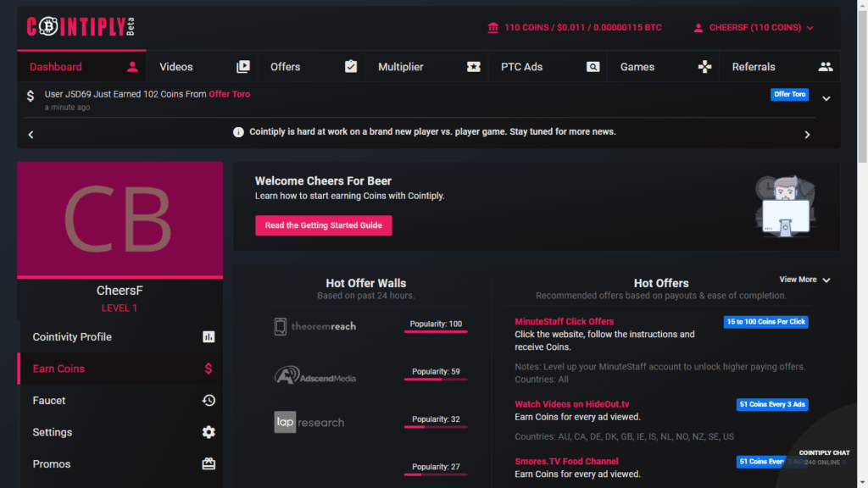The height and width of the screenshot is (488, 868).
Task: Select Earn Coins in sidebar
Action: click(120, 369)
